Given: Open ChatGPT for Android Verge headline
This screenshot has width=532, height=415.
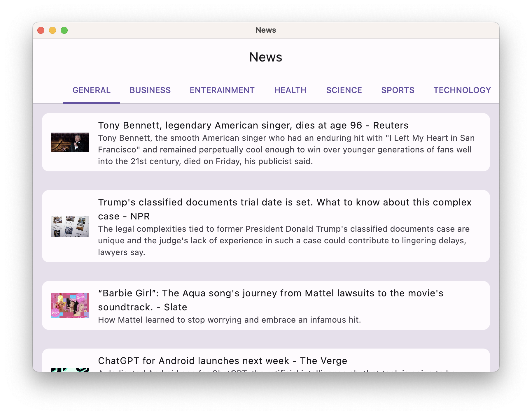Looking at the screenshot, I should (x=223, y=361).
